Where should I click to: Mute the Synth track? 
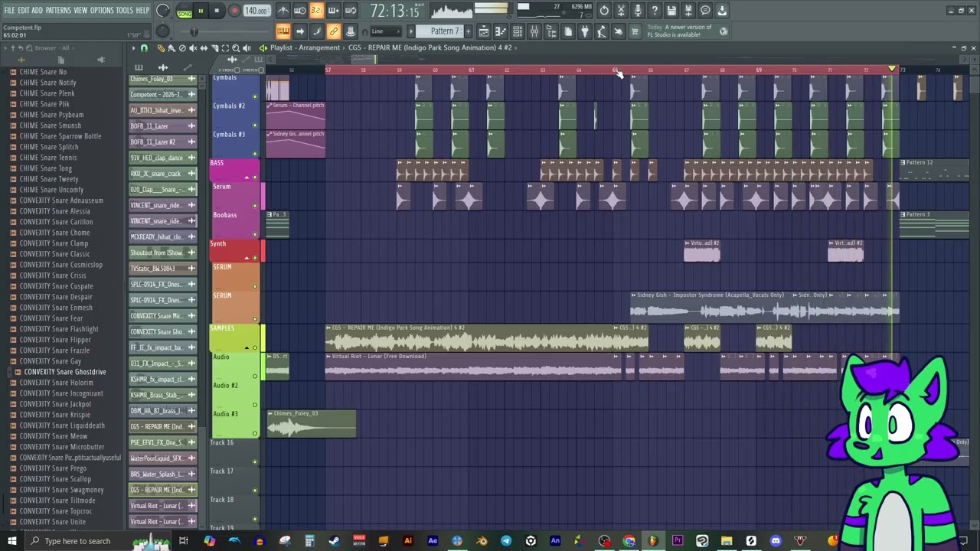(255, 258)
